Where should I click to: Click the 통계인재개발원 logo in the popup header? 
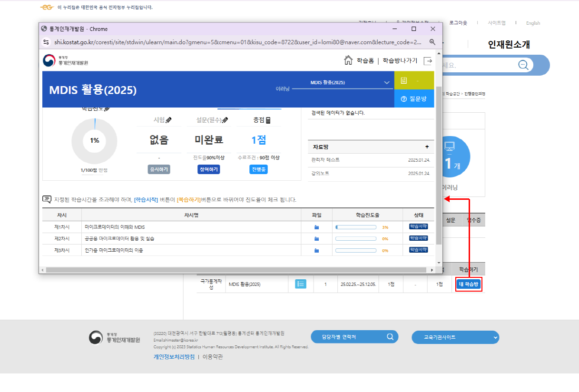click(x=66, y=60)
